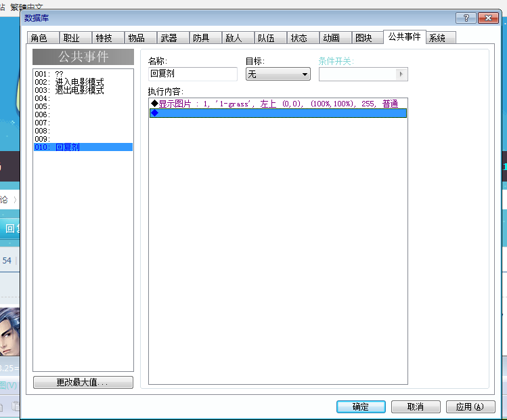Open the 防具 tab

point(205,38)
